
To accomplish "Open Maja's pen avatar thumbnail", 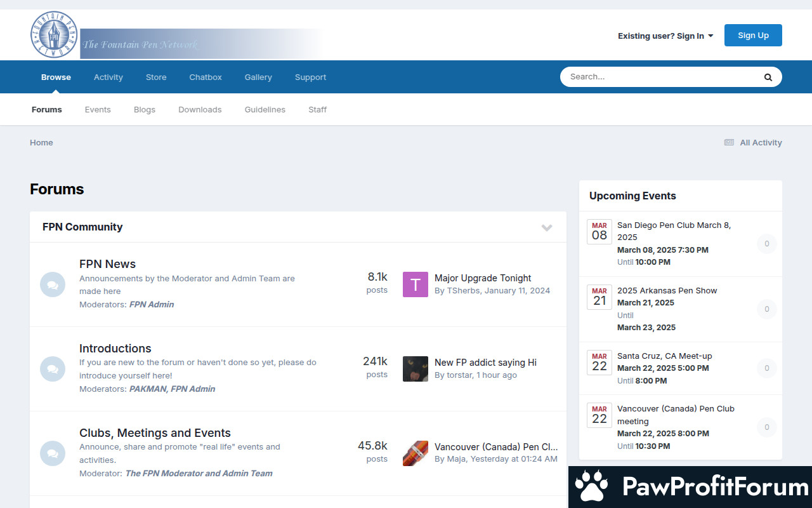I will 416,453.
